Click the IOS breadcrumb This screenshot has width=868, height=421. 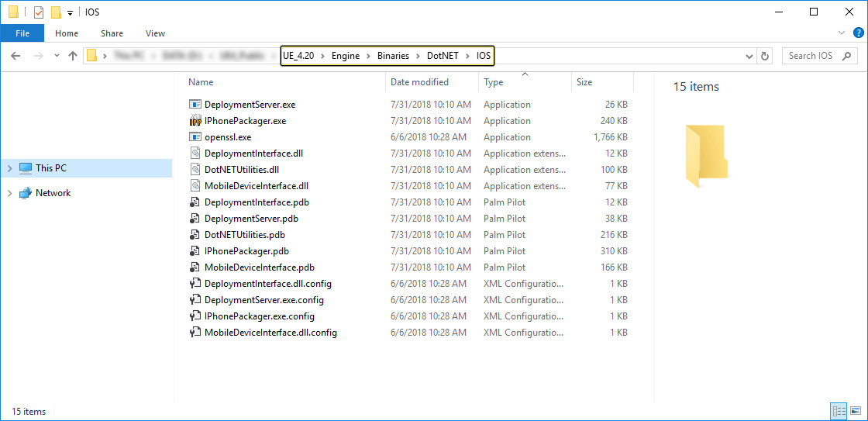[484, 55]
